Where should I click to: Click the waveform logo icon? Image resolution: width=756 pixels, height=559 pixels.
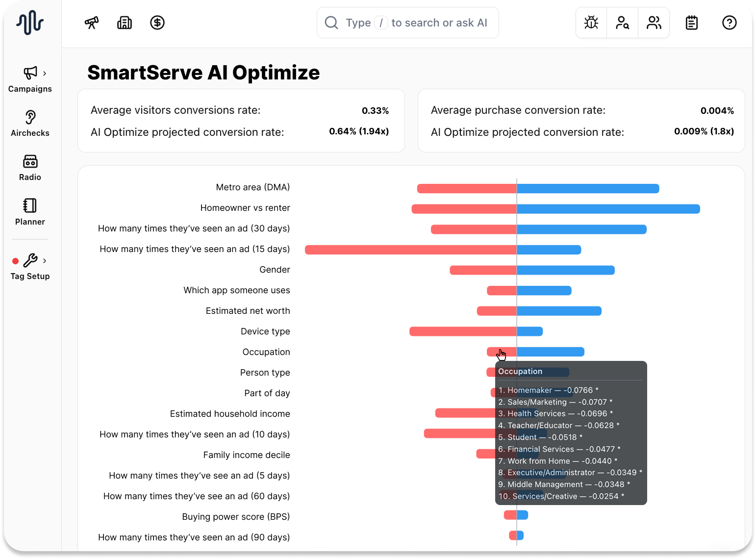pos(30,23)
